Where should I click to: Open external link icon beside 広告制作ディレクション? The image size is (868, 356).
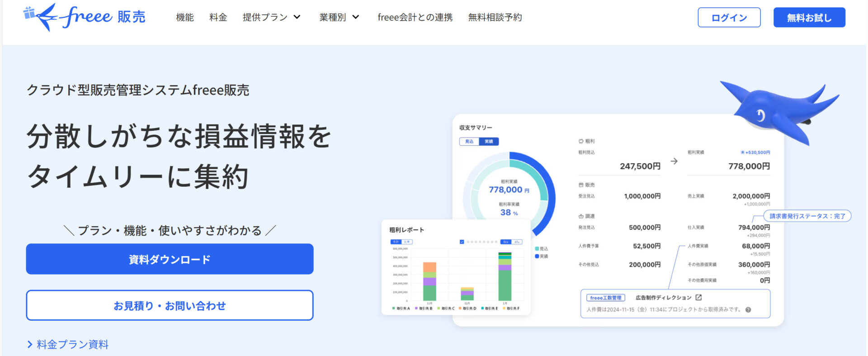click(x=698, y=297)
